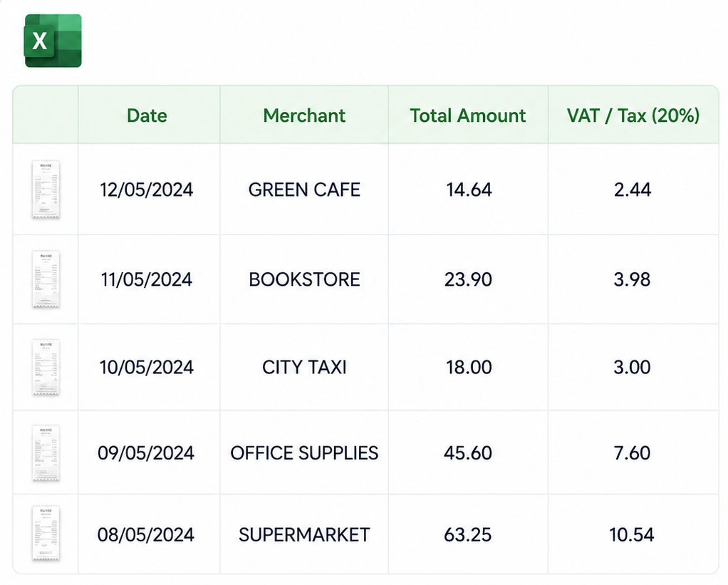This screenshot has width=728, height=585.
Task: Open the City Taxi receipt thumbnail
Action: click(46, 367)
